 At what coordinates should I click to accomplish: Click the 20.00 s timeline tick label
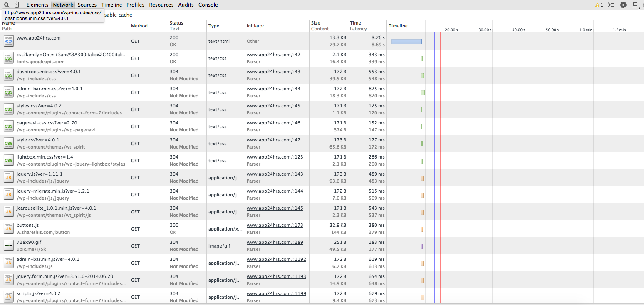tap(451, 30)
